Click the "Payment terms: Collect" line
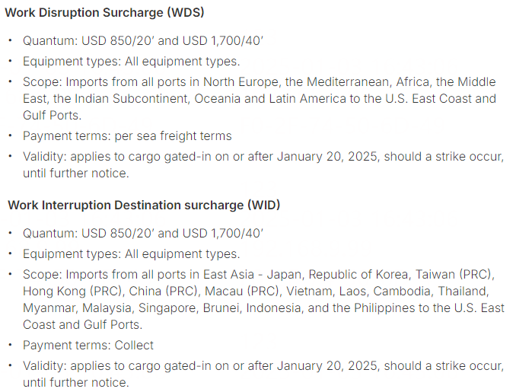 click(x=88, y=345)
